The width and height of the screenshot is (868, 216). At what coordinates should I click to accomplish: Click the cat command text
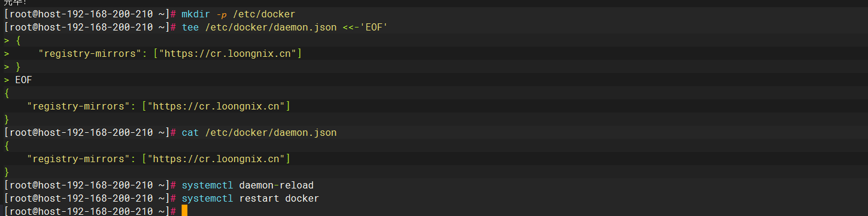[x=190, y=132]
